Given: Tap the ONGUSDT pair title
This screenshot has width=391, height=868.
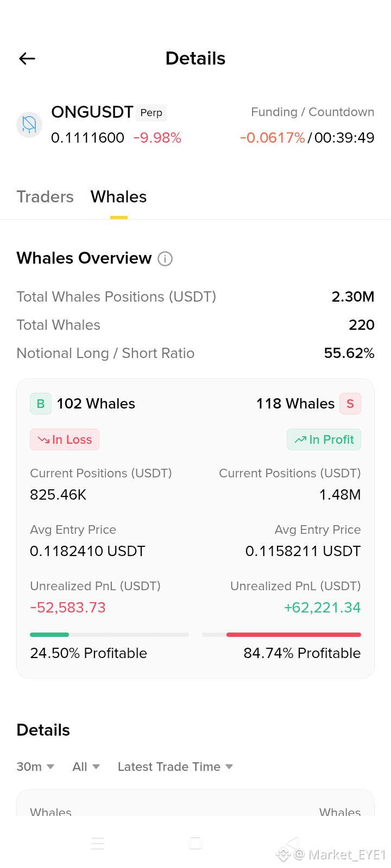Looking at the screenshot, I should tap(92, 112).
